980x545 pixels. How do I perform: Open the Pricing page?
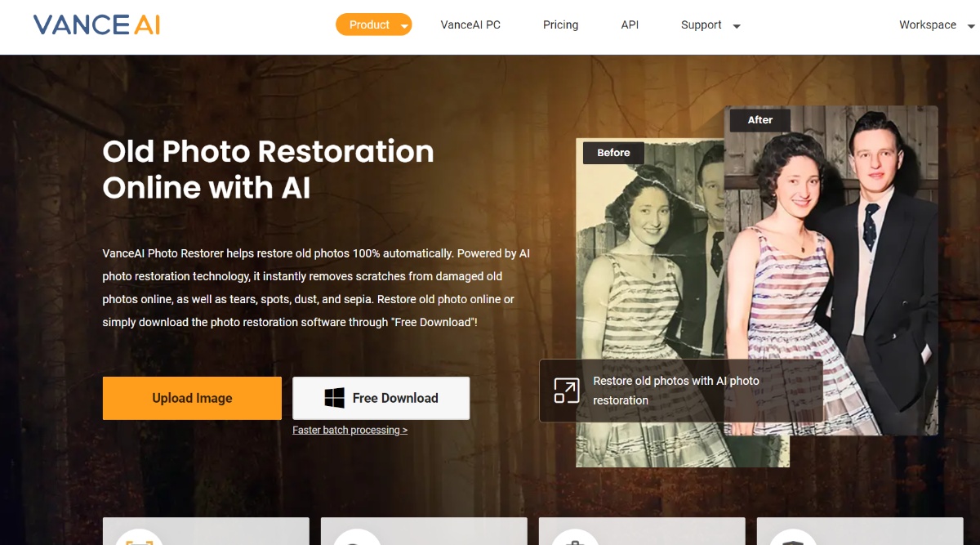pyautogui.click(x=560, y=25)
